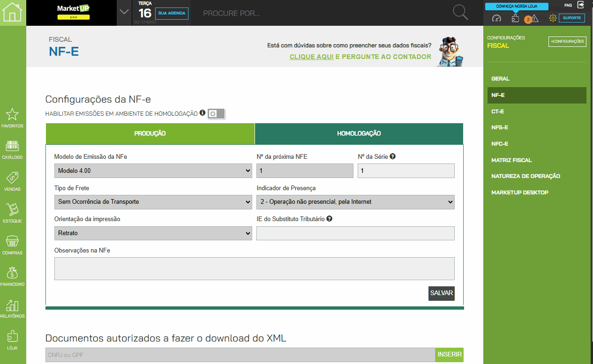Click the Sua Agenda button

172,13
